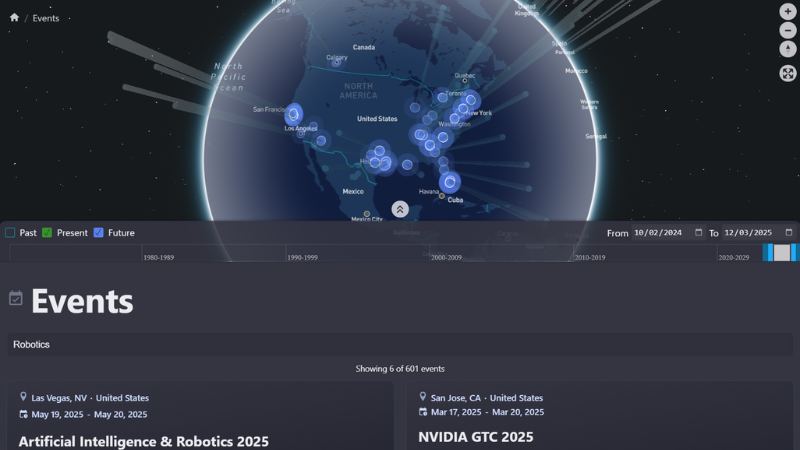Go to the home page icon
Screen dimensions: 800x450
point(14,18)
